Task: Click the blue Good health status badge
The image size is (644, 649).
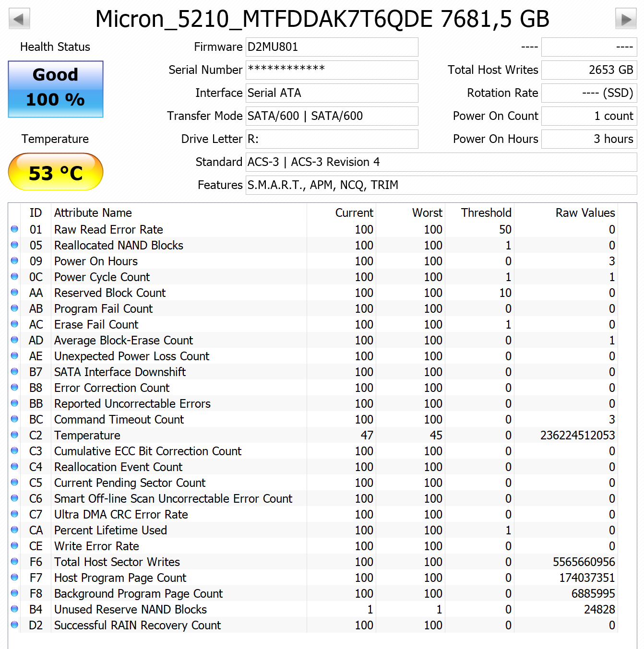Action: click(x=55, y=89)
